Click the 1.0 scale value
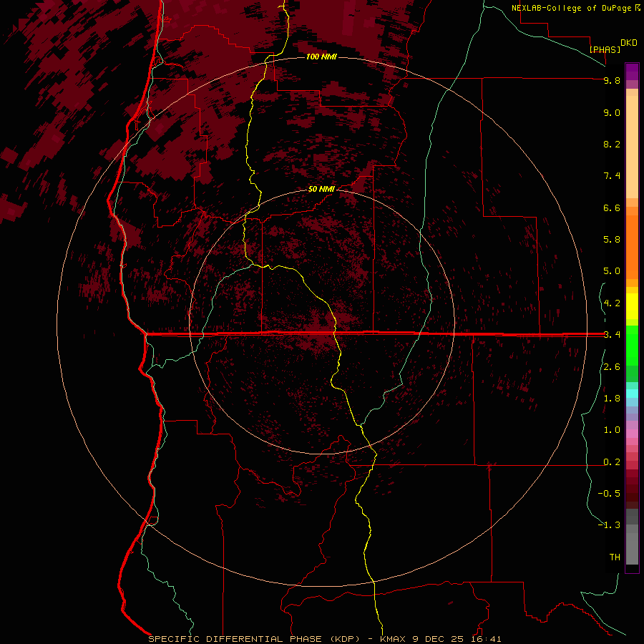This screenshot has height=644, width=644. tap(612, 430)
